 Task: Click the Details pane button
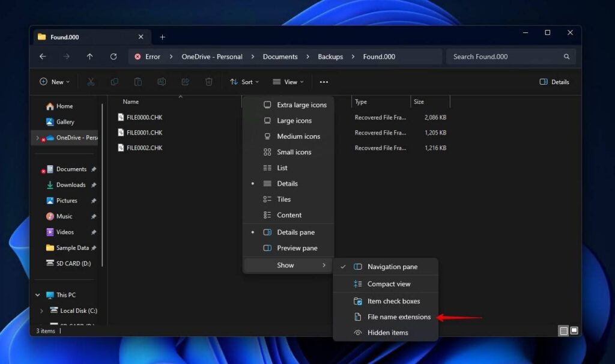(554, 82)
